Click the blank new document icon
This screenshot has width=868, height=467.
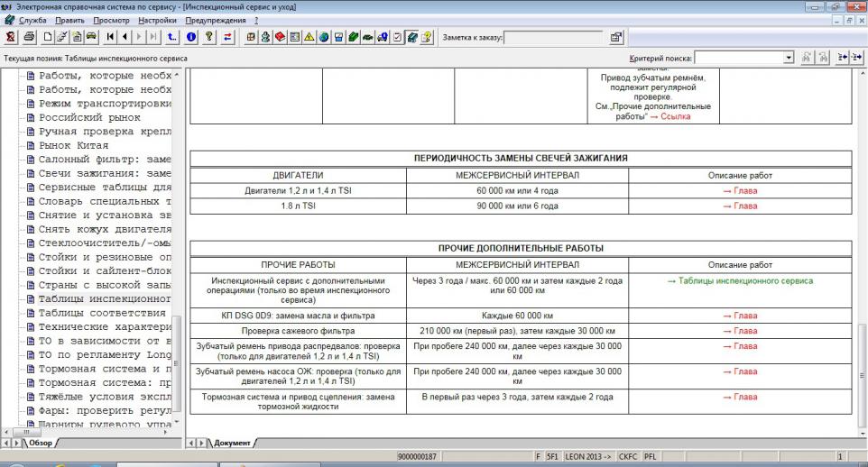(x=48, y=37)
